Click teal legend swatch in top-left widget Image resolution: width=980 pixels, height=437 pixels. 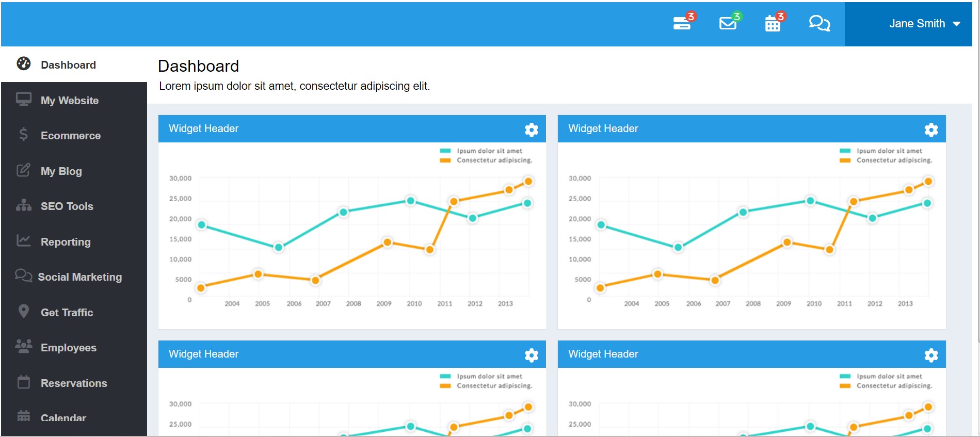[x=445, y=151]
